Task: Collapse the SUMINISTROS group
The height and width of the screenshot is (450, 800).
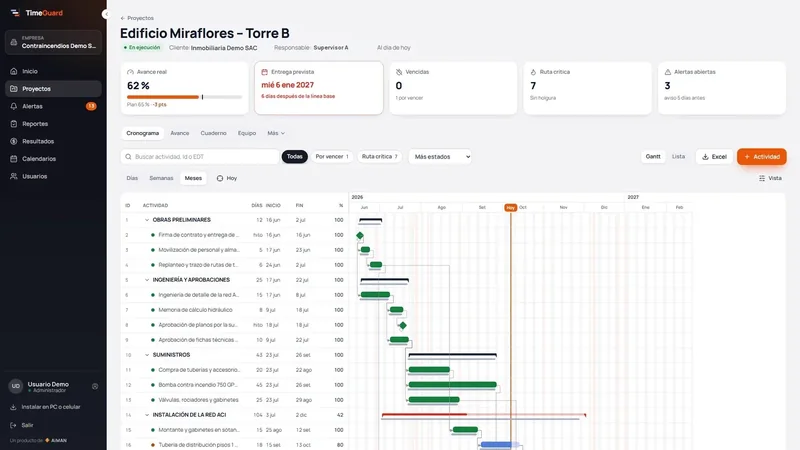Action: pyautogui.click(x=147, y=355)
